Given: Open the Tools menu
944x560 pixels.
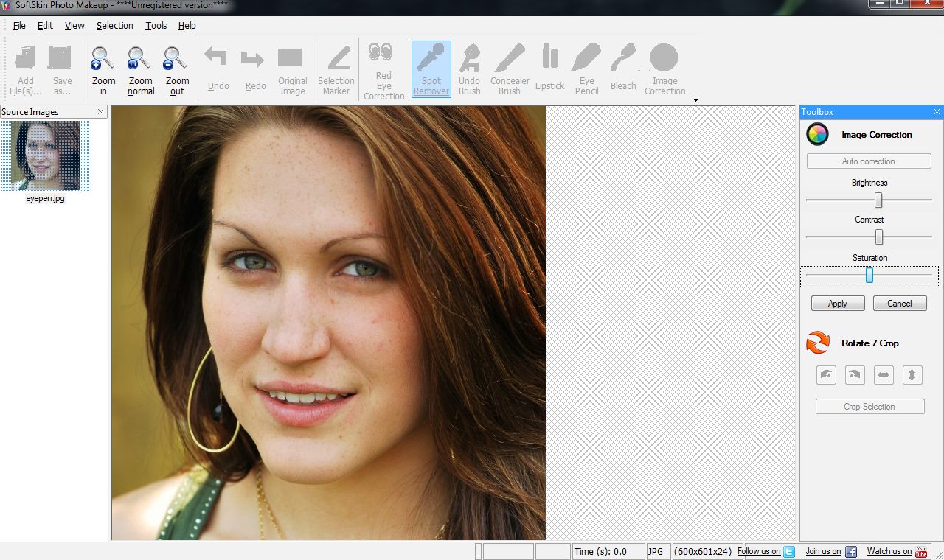Looking at the screenshot, I should pyautogui.click(x=156, y=25).
